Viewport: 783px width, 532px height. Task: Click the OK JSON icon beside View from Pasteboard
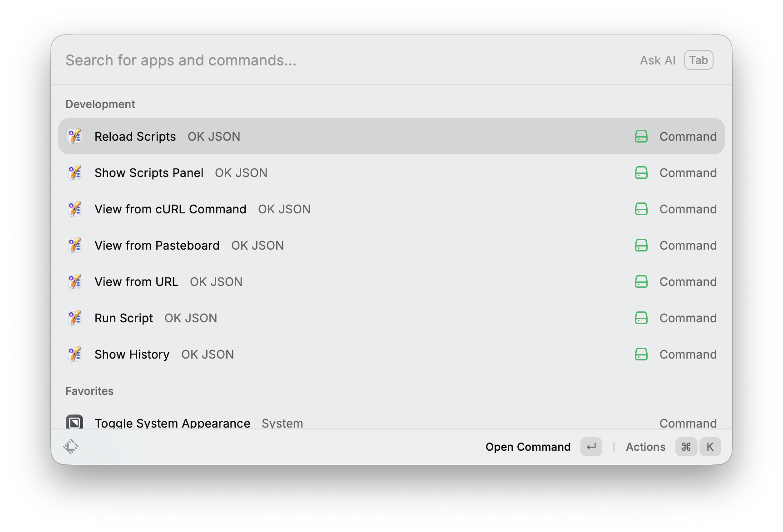point(74,245)
